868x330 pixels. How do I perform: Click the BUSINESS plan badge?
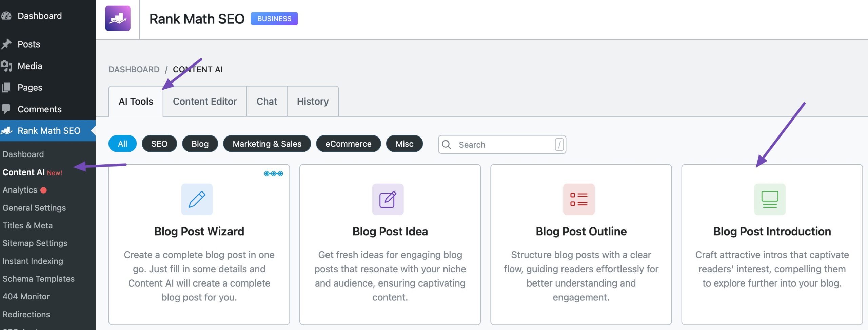[274, 19]
